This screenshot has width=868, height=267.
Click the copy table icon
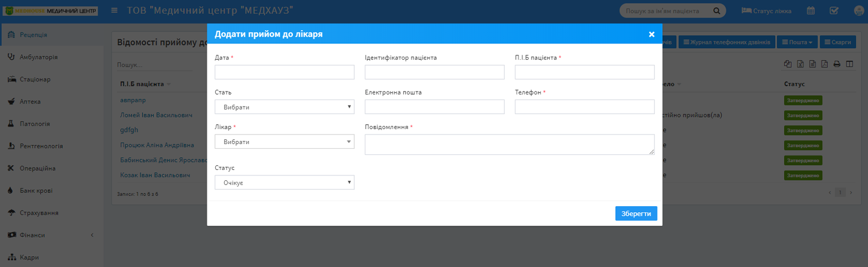pyautogui.click(x=787, y=64)
